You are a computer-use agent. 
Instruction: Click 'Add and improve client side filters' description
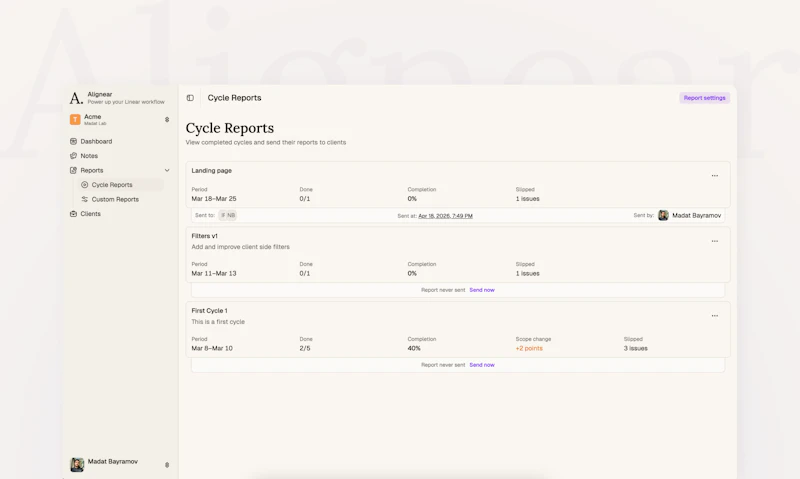240,247
